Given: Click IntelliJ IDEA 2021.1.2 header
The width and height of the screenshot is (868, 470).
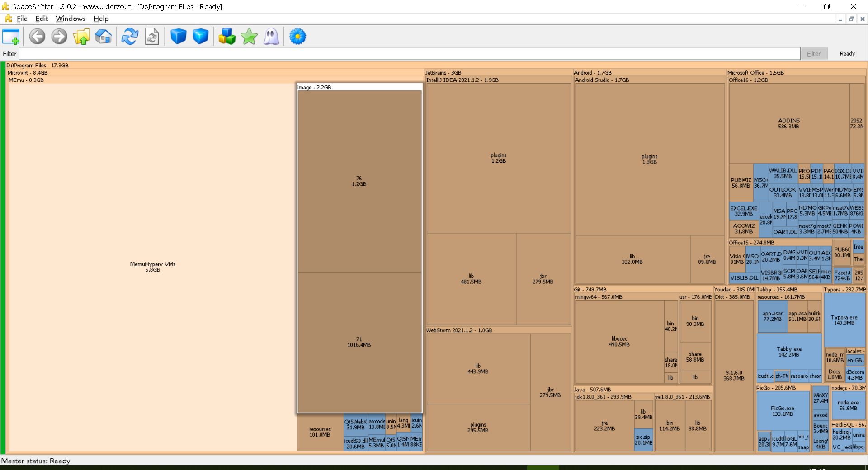Looking at the screenshot, I should (x=499, y=80).
